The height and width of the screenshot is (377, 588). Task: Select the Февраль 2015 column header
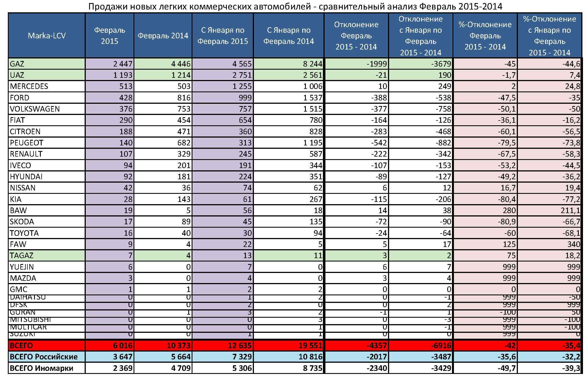click(x=109, y=36)
